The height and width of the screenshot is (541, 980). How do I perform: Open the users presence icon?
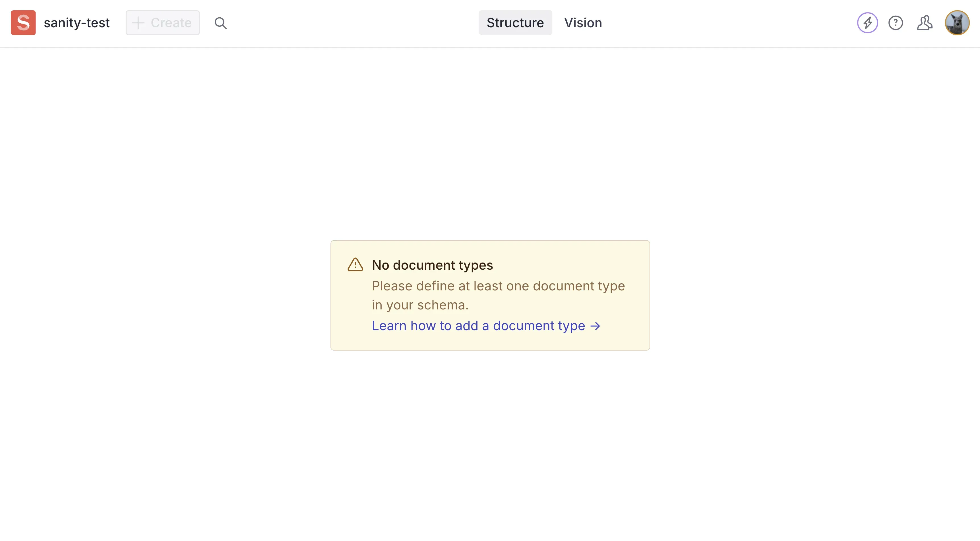pyautogui.click(x=925, y=23)
